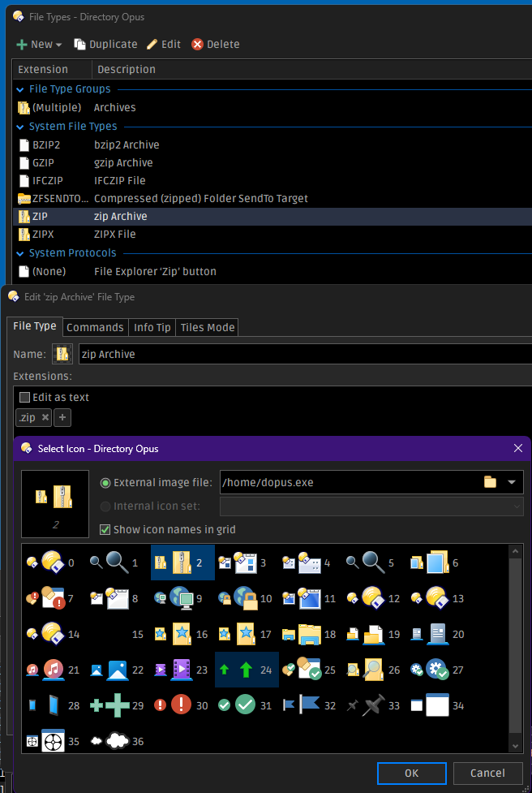
Task: Switch to the Info Tip tab
Action: click(152, 327)
